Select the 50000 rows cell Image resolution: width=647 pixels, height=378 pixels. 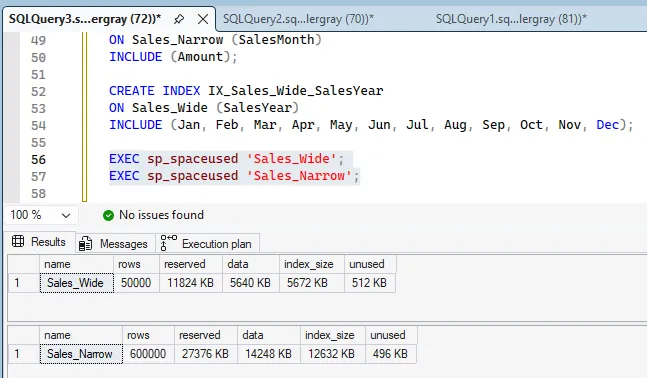(x=136, y=283)
